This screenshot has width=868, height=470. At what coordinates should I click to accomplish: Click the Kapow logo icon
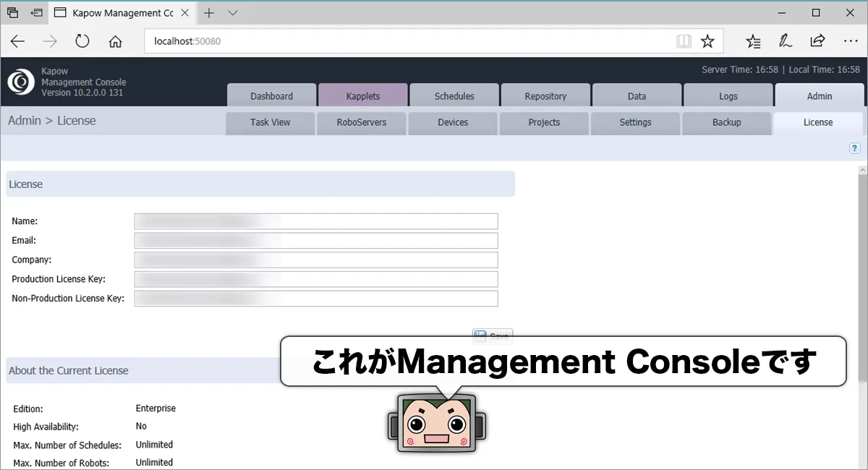pyautogui.click(x=21, y=82)
